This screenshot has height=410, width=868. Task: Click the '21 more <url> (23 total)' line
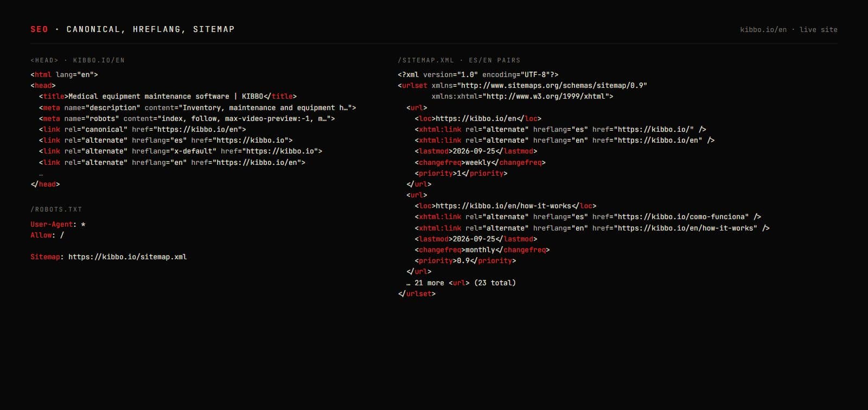pyautogui.click(x=461, y=283)
